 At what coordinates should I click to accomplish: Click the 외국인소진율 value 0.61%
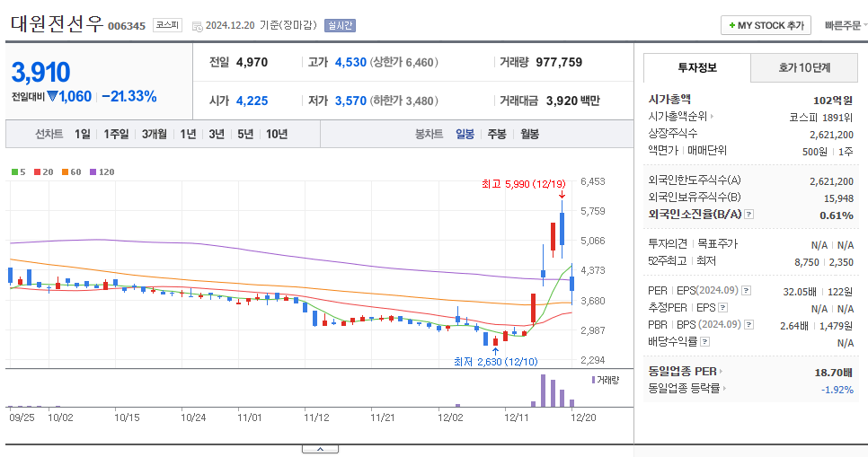pyautogui.click(x=837, y=215)
